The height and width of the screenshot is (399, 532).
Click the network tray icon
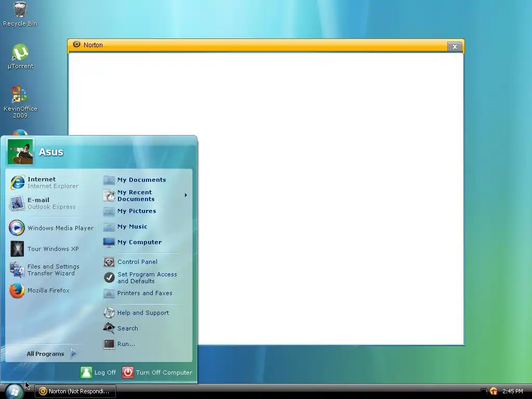484,391
